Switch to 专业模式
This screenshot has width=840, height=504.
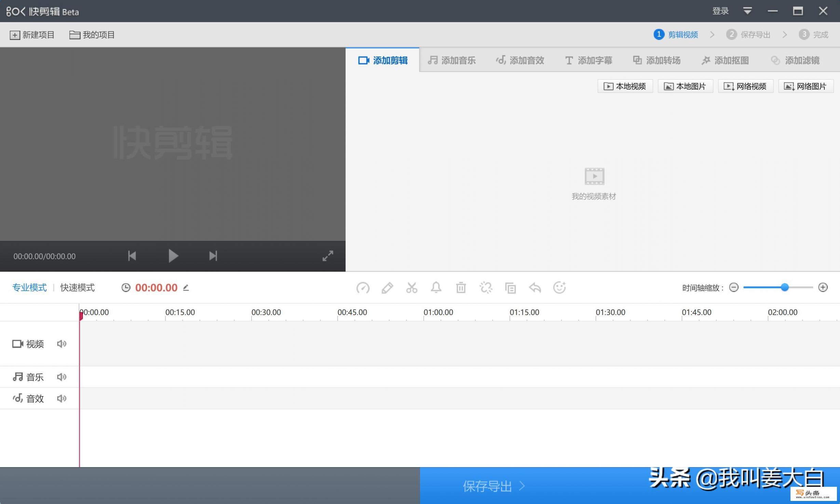(x=29, y=288)
